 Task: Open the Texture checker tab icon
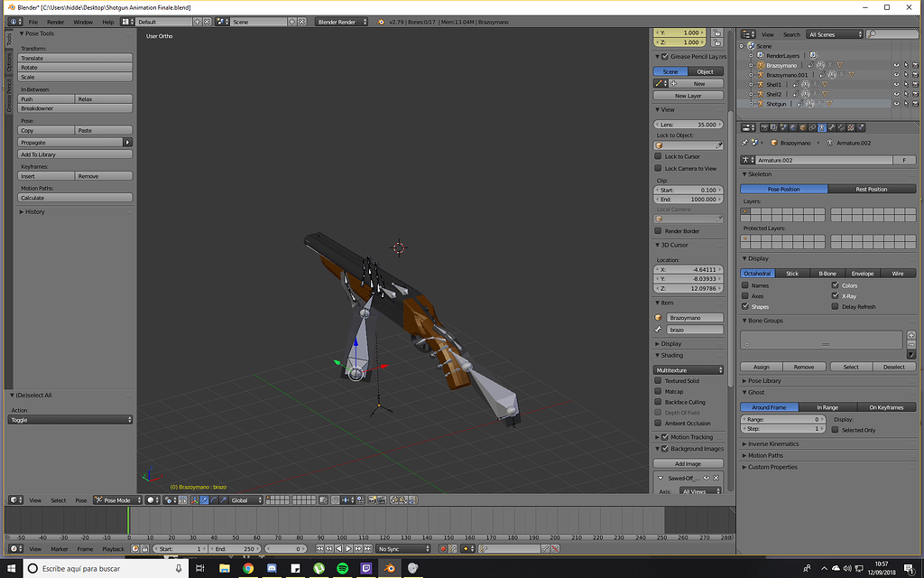tap(851, 127)
